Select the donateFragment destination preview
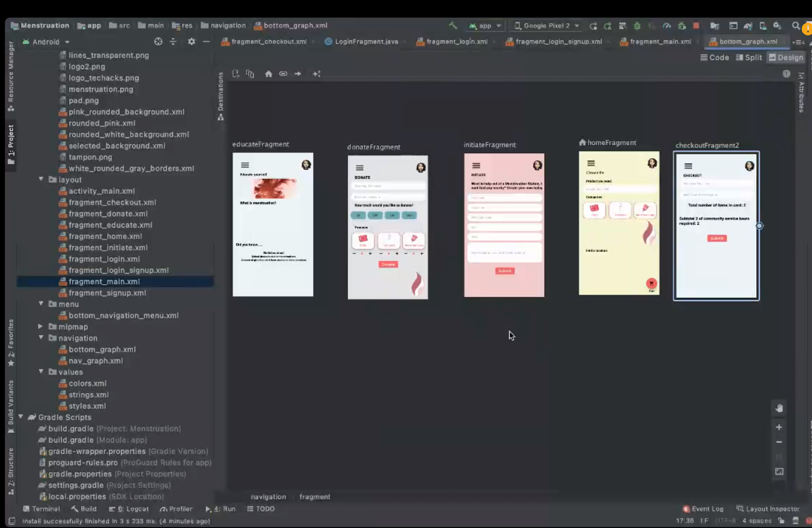The image size is (812, 528). (x=388, y=228)
